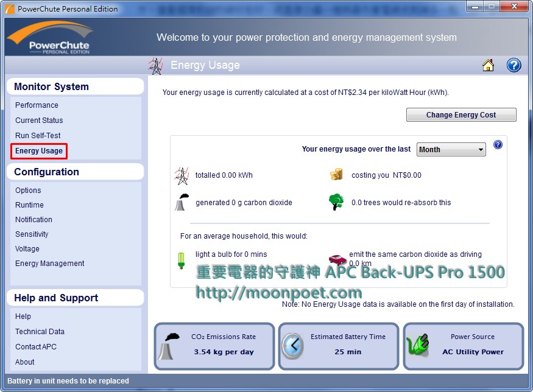Click the Estimated Battery Time clock icon
The image size is (533, 392).
pos(293,346)
